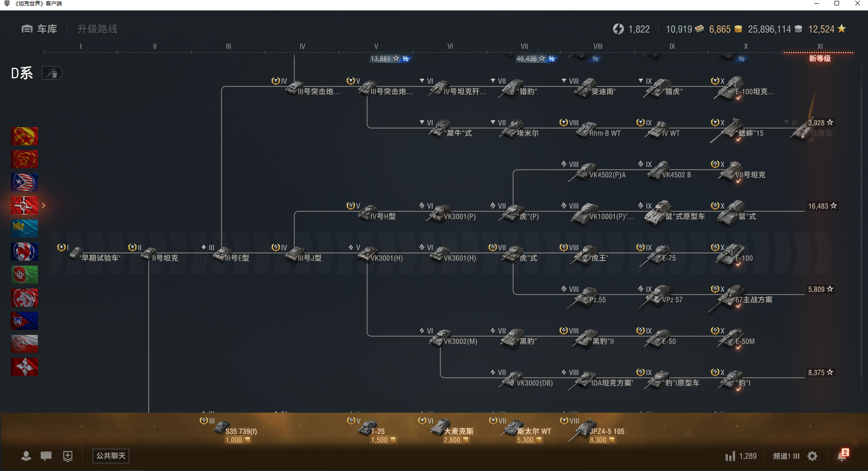This screenshot has width=868, height=471.
Task: Select the 斐迪南 tier VIII tank destroyer
Action: click(590, 88)
